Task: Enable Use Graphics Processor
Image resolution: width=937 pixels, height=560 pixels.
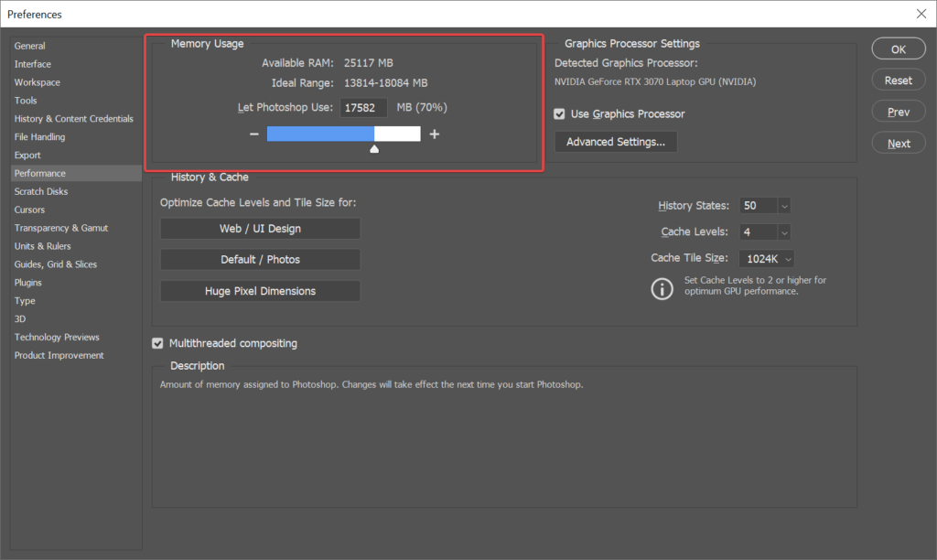Action: point(559,114)
